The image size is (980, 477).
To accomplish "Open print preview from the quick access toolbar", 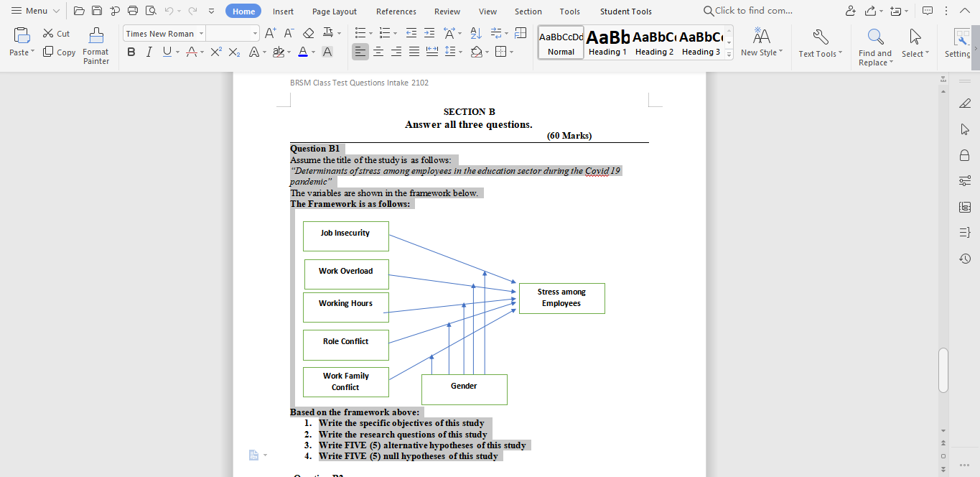I will click(x=150, y=11).
